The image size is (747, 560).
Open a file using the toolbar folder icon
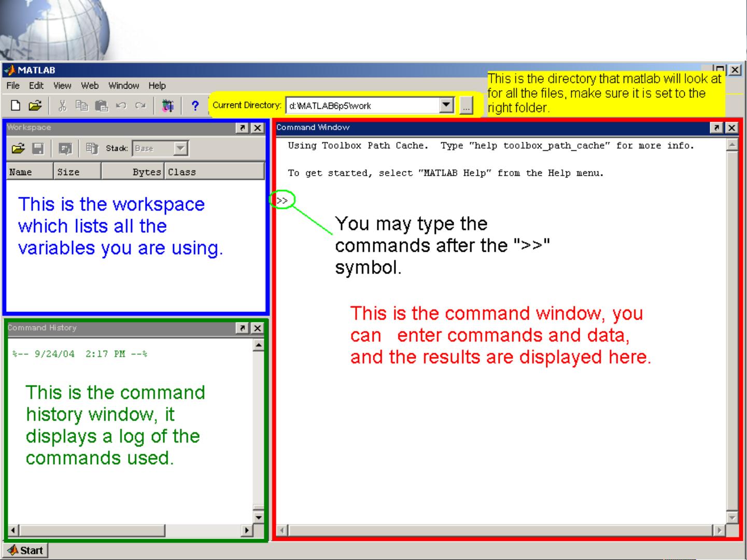(35, 106)
